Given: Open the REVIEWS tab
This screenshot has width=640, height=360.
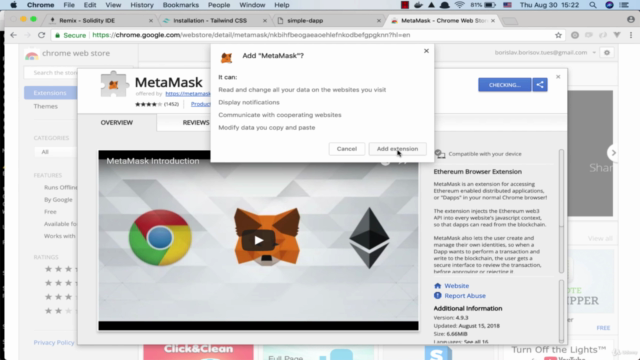Looking at the screenshot, I should [x=196, y=122].
